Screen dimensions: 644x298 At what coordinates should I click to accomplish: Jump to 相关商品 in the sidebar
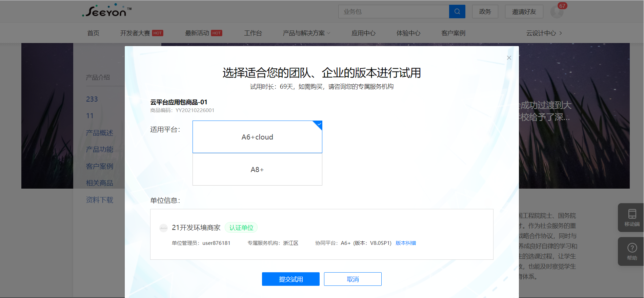[100, 183]
